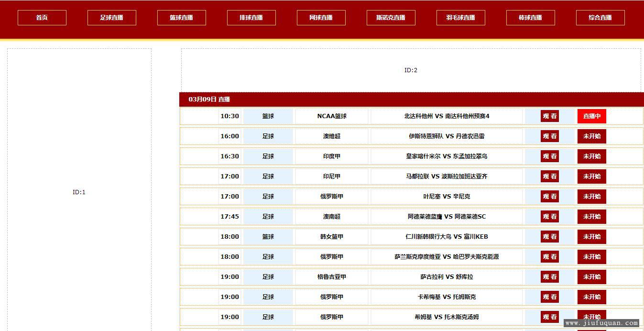Click the 斯诺克直播 menu item
This screenshot has width=644, height=331.
pos(391,18)
